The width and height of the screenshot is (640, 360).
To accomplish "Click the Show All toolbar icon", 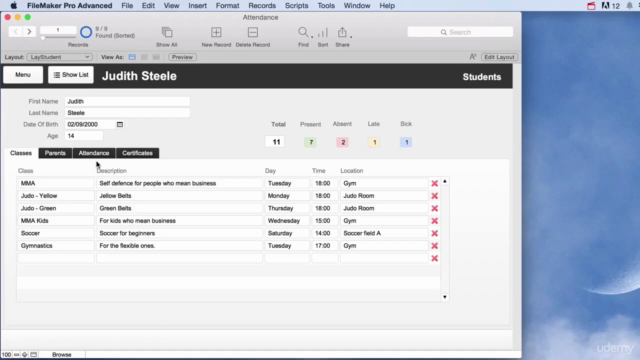I will tap(167, 32).
